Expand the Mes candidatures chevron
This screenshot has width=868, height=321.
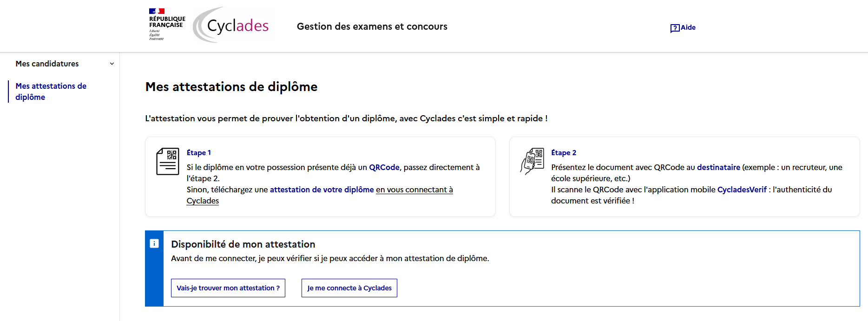click(112, 64)
